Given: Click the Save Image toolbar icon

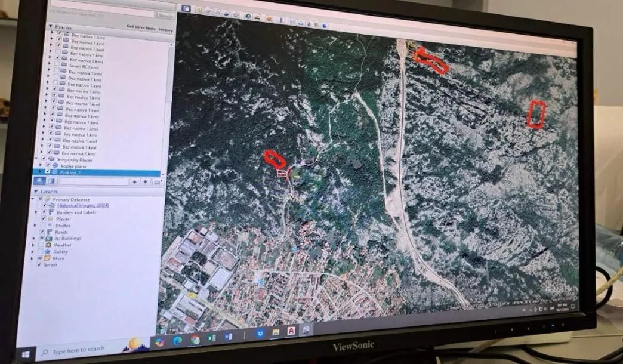Looking at the screenshot, I should point(309,24).
